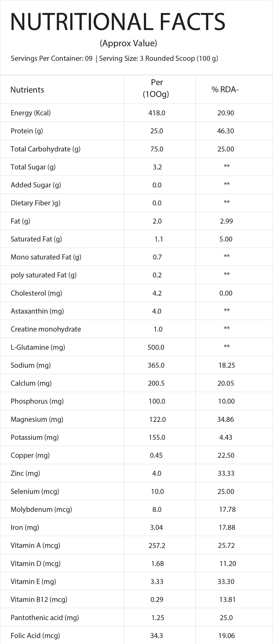
Task: Click the Fat % RDA value 2.99
Action: click(x=226, y=221)
